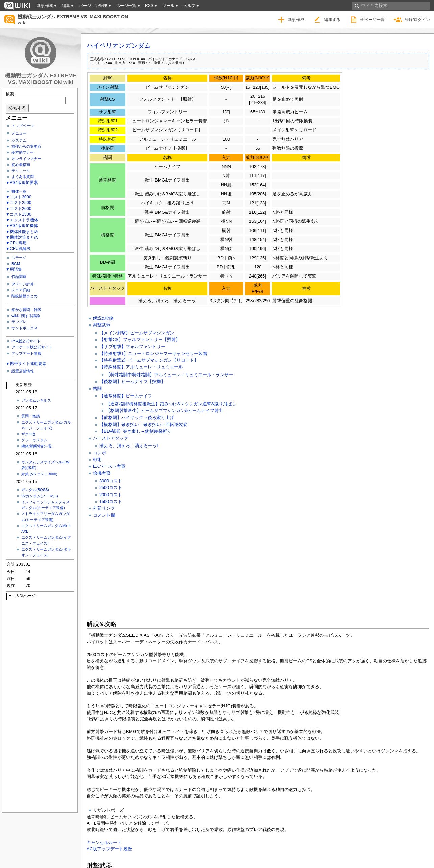Viewport: 434px width, 868px height.
Task: Open the RSS dropdown menu
Action: tap(151, 6)
